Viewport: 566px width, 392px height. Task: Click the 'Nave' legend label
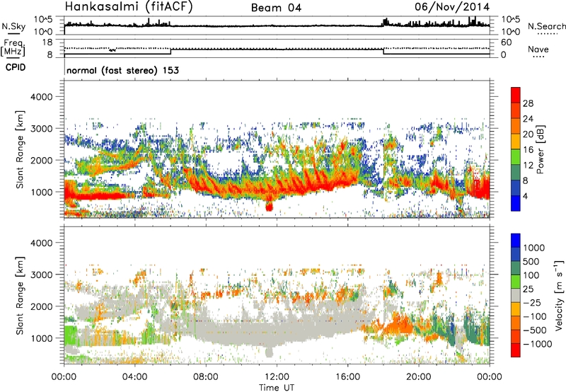coord(538,49)
